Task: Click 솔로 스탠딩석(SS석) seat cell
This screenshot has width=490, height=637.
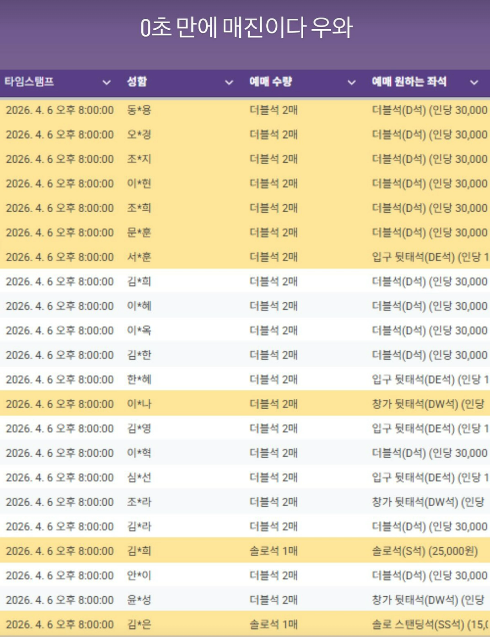Action: (430, 624)
